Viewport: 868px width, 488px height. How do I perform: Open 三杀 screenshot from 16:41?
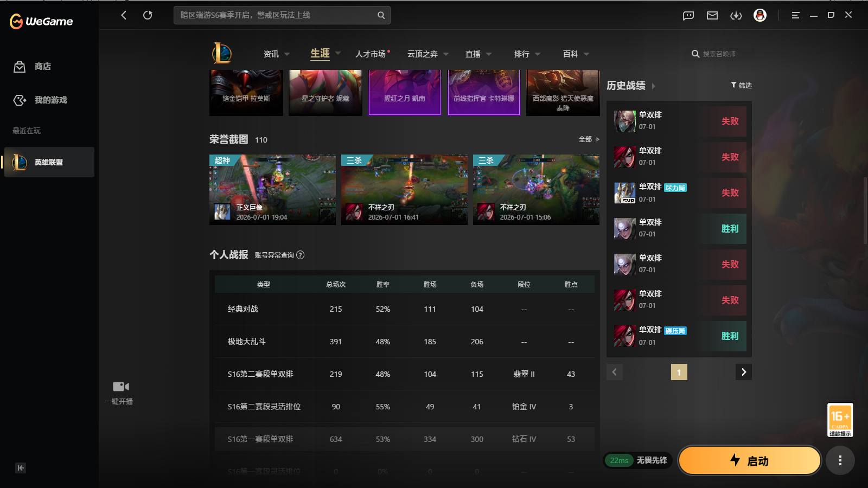[x=404, y=190]
